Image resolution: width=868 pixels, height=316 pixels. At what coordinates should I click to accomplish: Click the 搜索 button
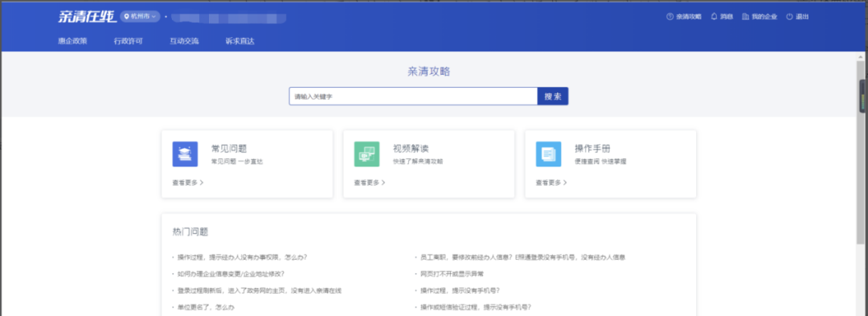tap(552, 96)
